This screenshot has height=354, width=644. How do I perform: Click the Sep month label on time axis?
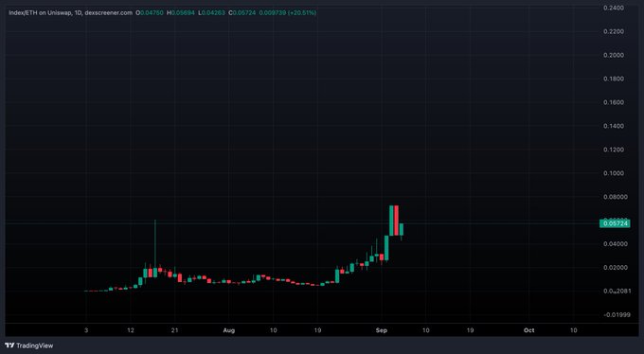point(382,330)
